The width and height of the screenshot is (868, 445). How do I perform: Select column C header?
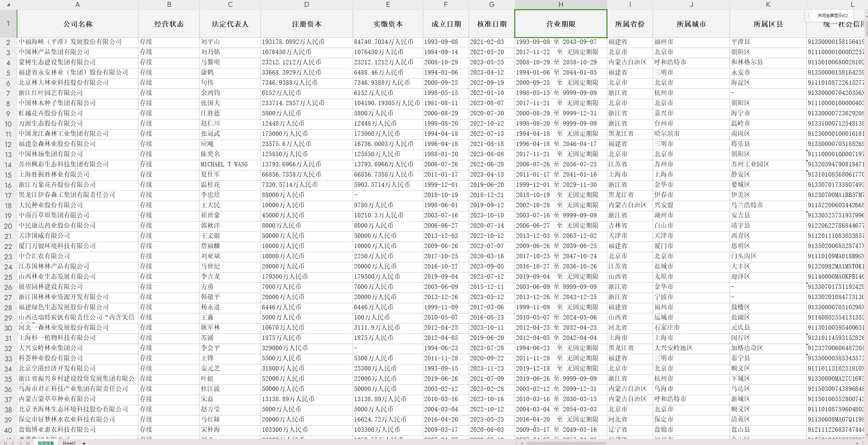[230, 5]
